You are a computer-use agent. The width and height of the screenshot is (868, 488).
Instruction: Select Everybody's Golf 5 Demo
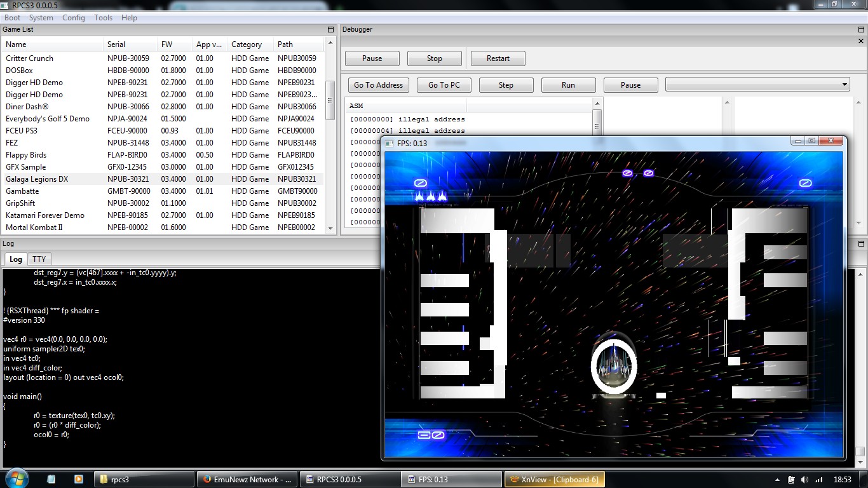(x=163, y=119)
